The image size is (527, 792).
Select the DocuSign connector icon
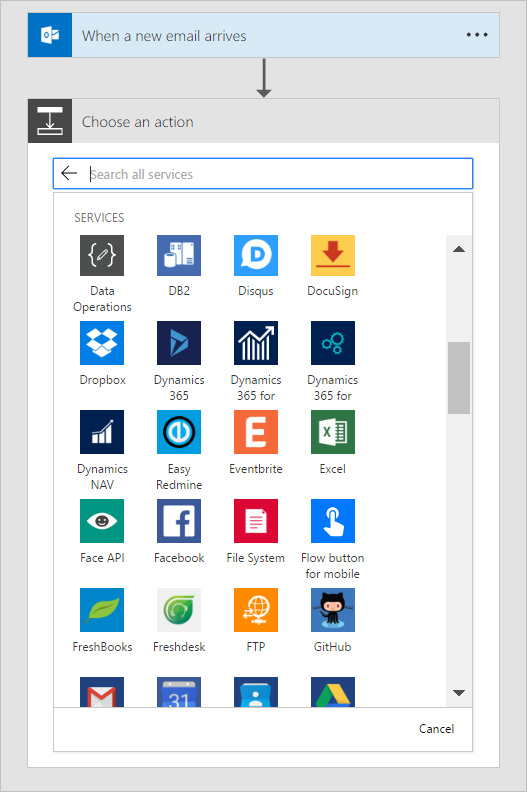pos(332,256)
